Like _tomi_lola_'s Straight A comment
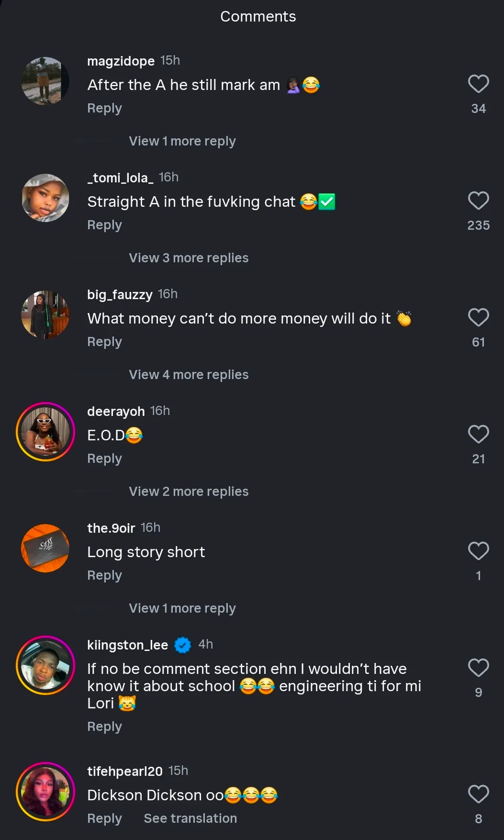Viewport: 504px width, 840px height. pyautogui.click(x=478, y=201)
